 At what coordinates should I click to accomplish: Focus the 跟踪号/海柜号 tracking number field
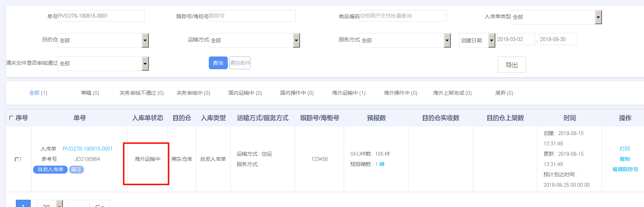pos(252,16)
